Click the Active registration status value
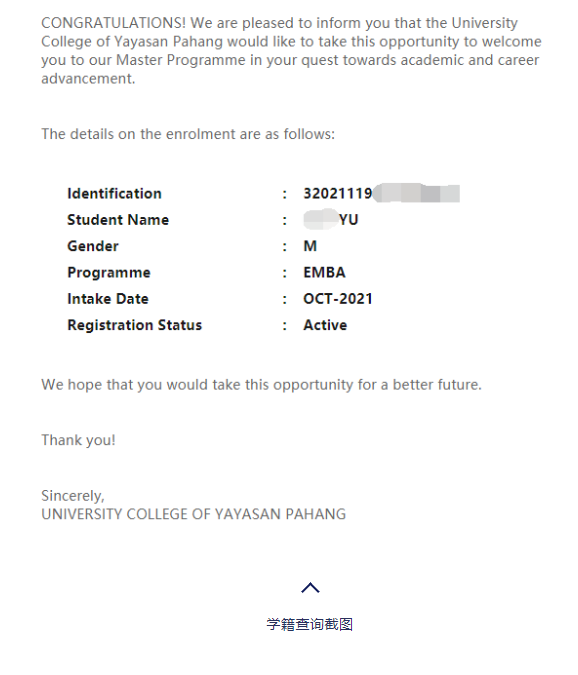This screenshot has height=675, width=578. coord(325,325)
